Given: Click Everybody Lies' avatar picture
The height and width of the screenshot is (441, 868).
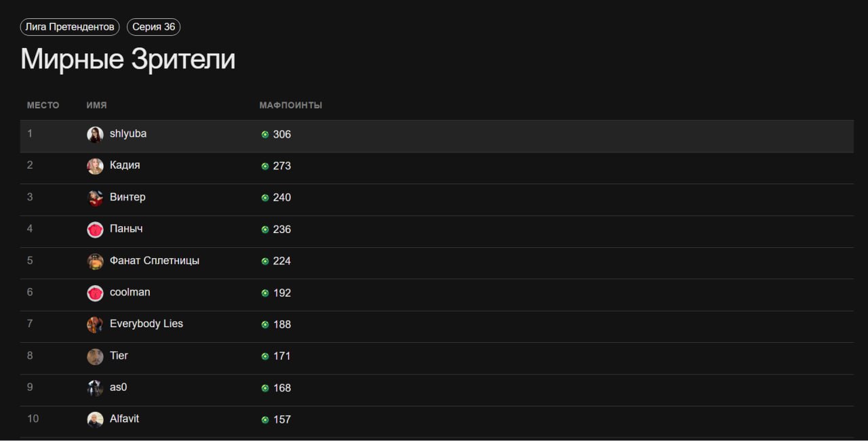Looking at the screenshot, I should click(95, 324).
